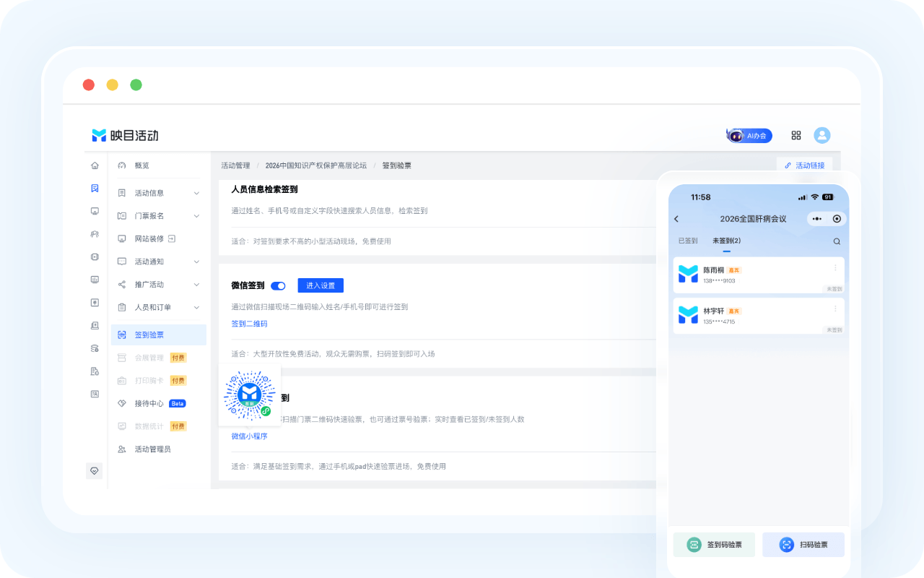The height and width of the screenshot is (578, 924).
Task: Click the 活动链接 button
Action: [x=805, y=165]
